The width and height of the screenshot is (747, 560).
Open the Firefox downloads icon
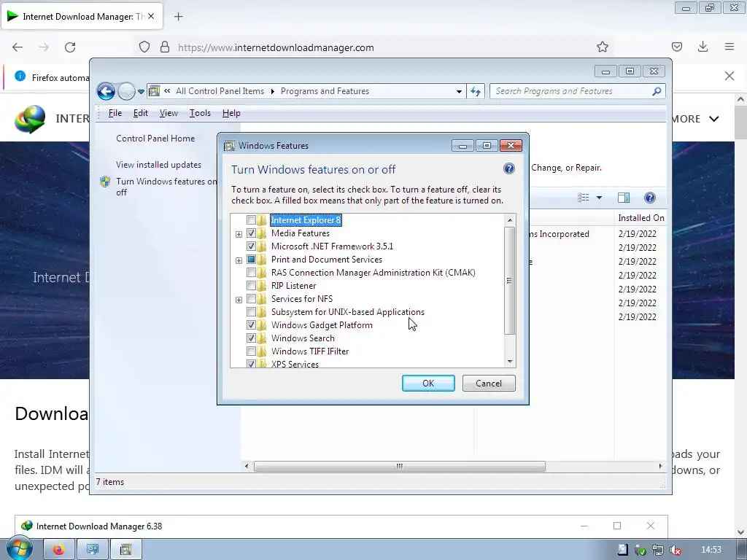coord(703,47)
